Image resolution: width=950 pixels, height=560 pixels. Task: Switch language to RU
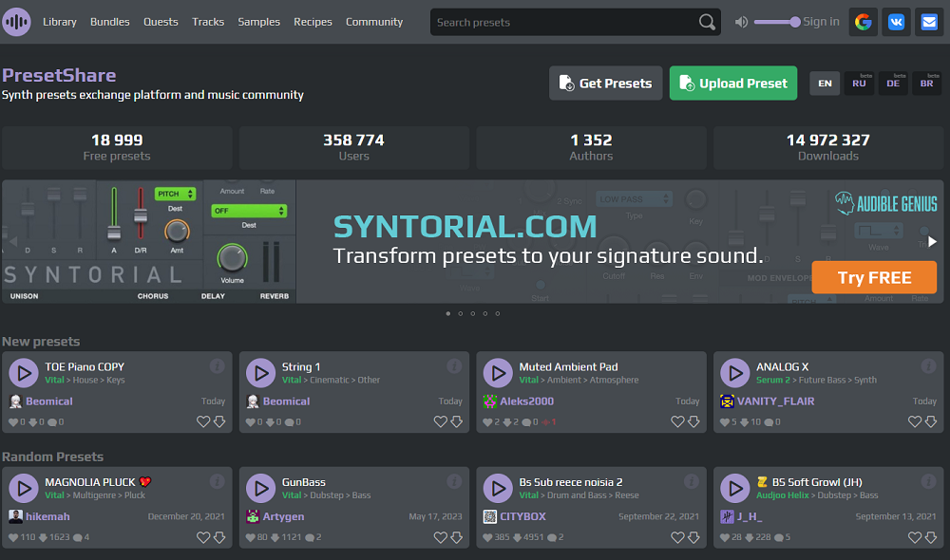click(859, 84)
